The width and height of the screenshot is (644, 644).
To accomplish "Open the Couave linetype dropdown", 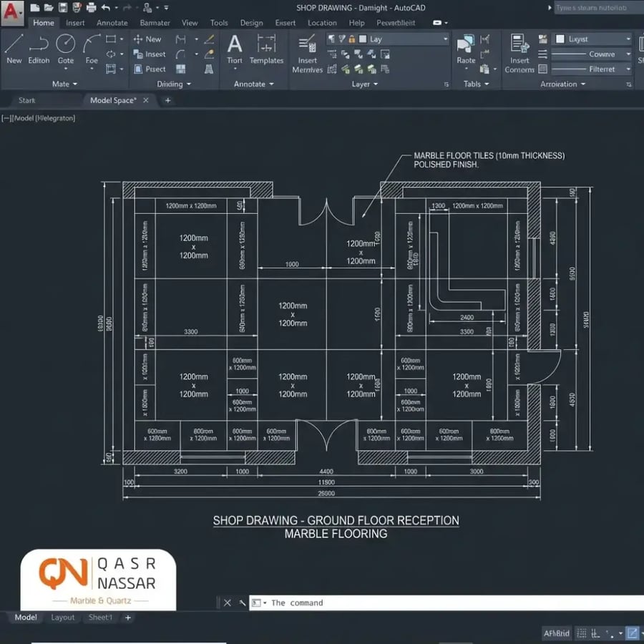I will 591,54.
